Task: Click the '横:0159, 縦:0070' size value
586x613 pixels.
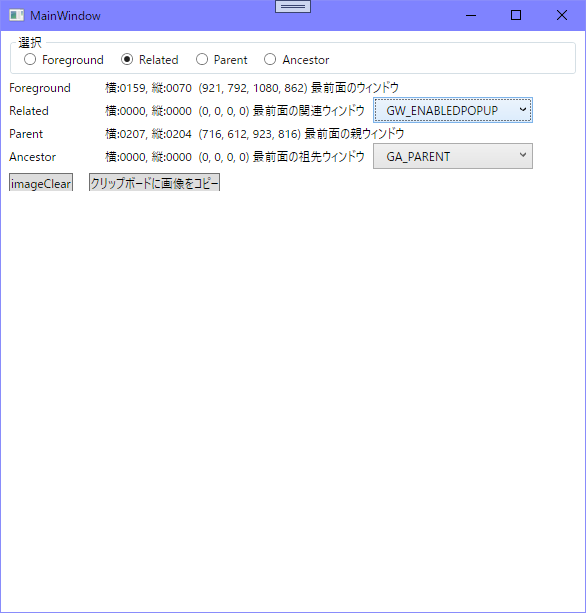Action: [148, 88]
